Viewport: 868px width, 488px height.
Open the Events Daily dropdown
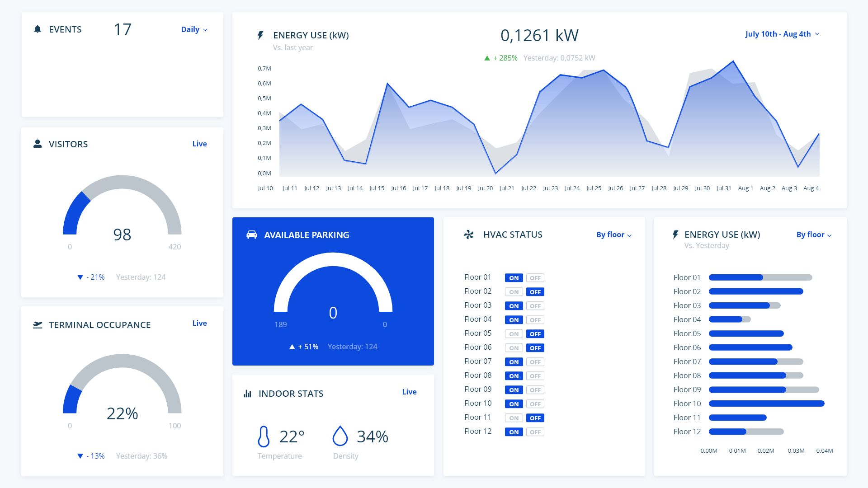(x=194, y=29)
